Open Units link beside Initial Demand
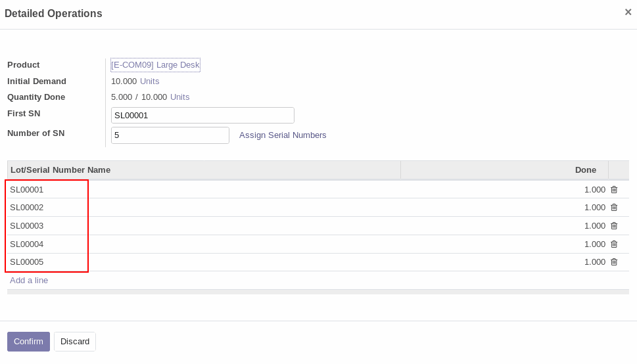This screenshot has width=637, height=364. [149, 81]
